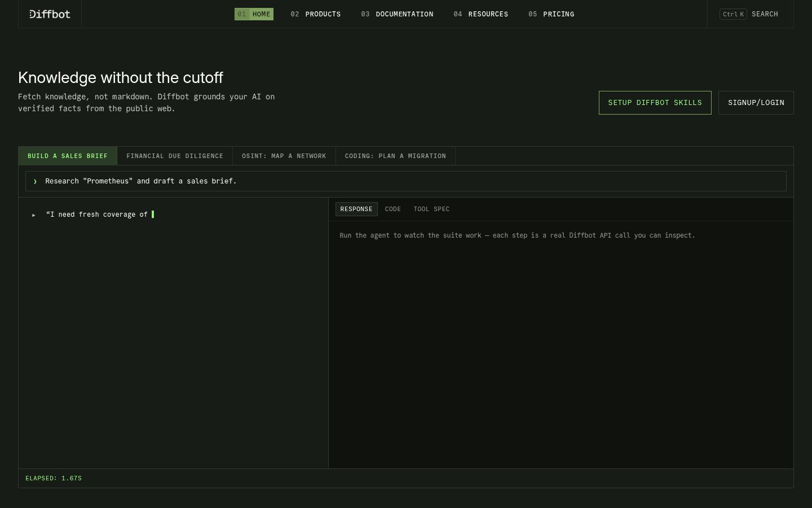812x508 pixels.
Task: Select the Build a Sales Brief tab
Action: click(x=68, y=156)
